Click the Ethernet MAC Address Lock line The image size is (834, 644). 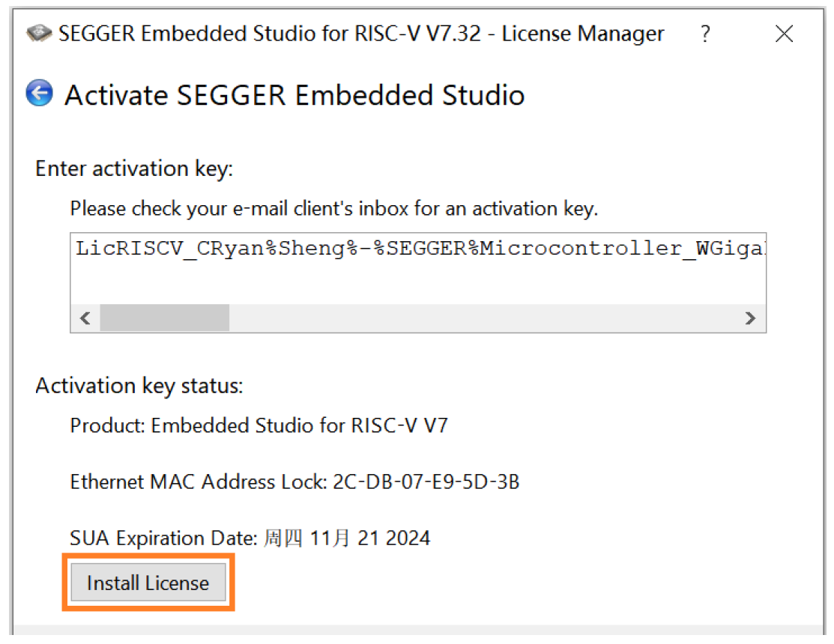(294, 482)
